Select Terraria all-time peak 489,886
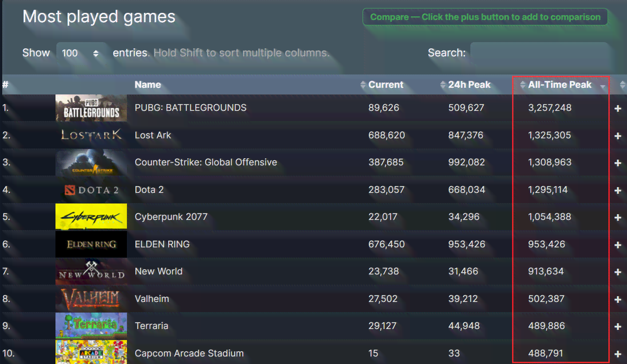627x364 pixels. click(x=547, y=326)
